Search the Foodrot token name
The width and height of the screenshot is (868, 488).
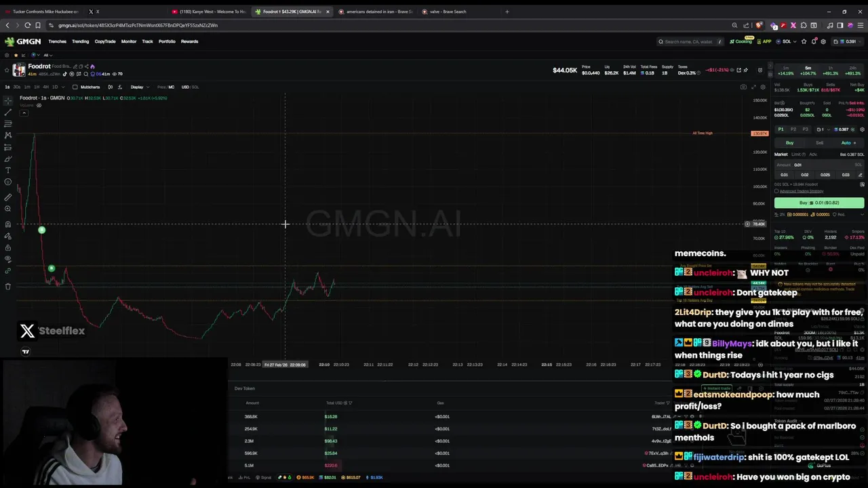click(x=86, y=74)
